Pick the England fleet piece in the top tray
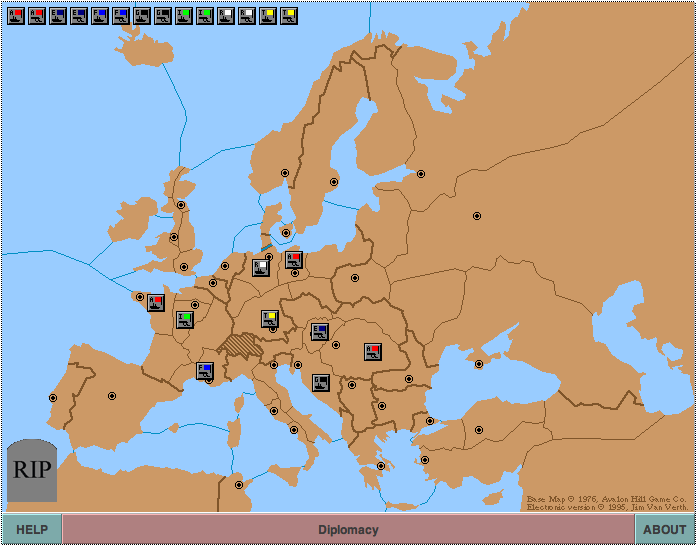The image size is (697, 546). (58, 16)
